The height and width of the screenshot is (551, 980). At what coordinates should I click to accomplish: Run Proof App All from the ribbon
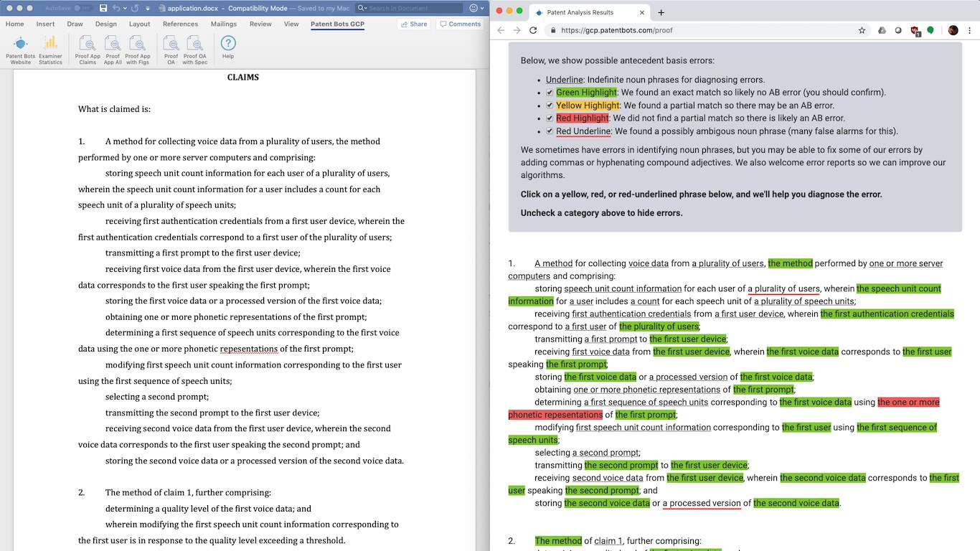pyautogui.click(x=113, y=50)
